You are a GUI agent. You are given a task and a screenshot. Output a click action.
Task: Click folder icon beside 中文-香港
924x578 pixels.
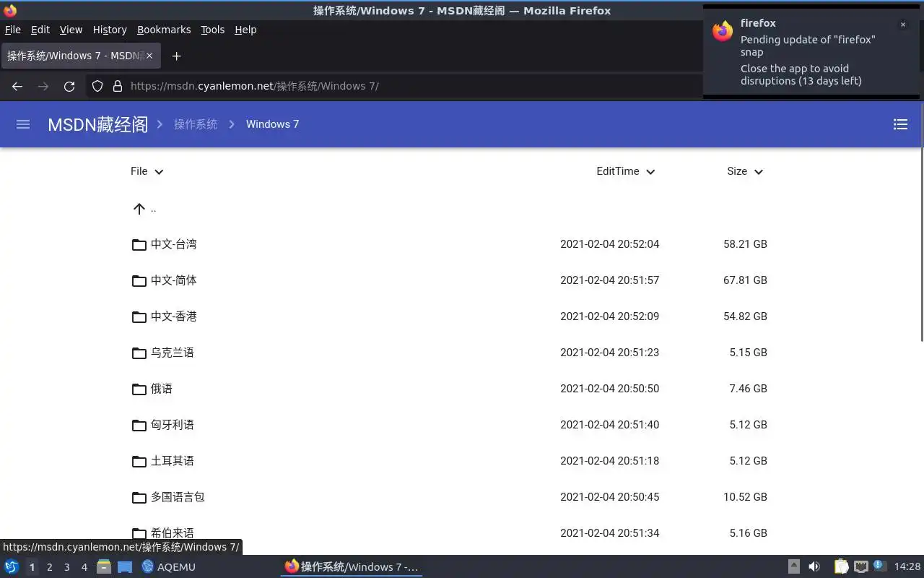coord(139,316)
